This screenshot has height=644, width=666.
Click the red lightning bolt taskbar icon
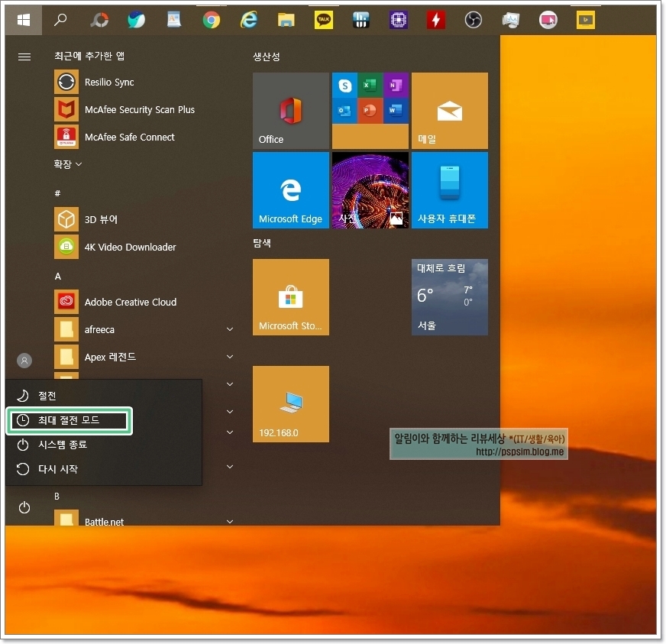tap(436, 20)
